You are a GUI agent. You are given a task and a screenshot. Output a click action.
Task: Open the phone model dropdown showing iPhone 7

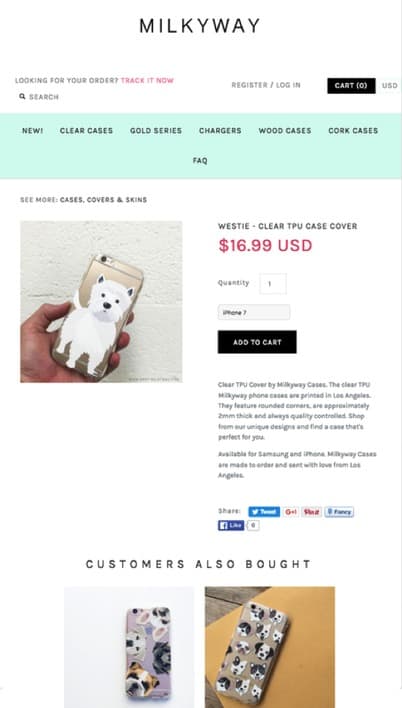tap(254, 312)
